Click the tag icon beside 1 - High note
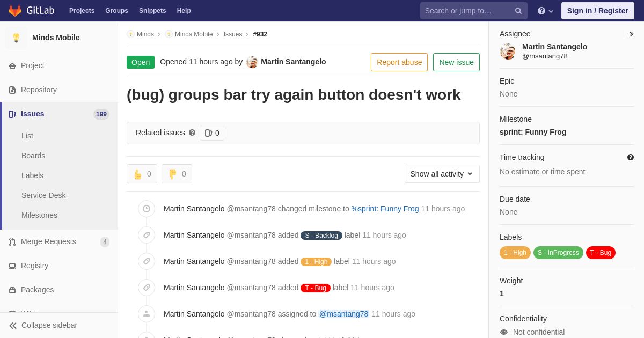Screen dimensions: 644x338 [147, 261]
